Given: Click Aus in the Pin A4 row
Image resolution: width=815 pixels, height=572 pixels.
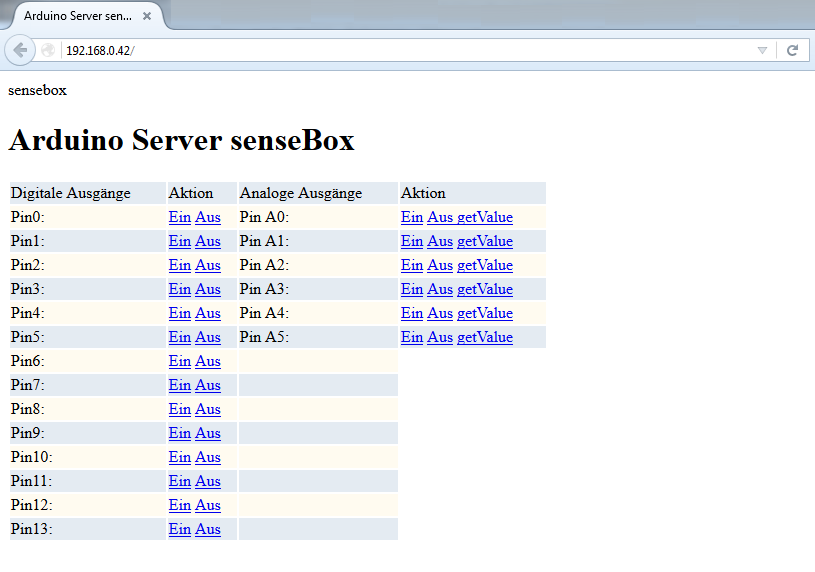Looking at the screenshot, I should point(440,313).
